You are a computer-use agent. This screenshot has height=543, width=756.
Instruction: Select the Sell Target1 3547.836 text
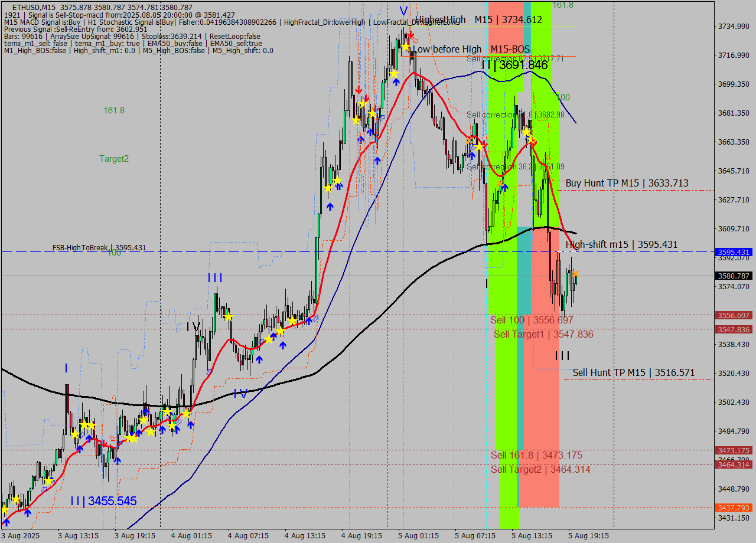tap(543, 335)
